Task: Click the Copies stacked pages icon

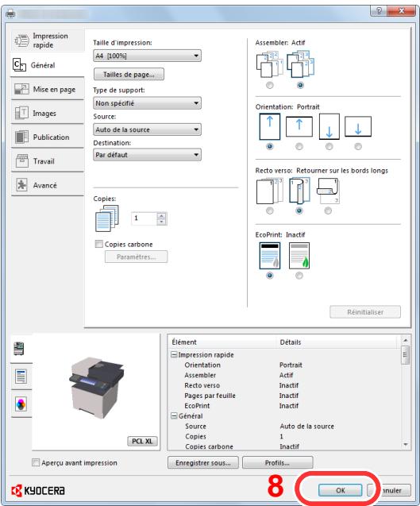Action: [x=107, y=218]
